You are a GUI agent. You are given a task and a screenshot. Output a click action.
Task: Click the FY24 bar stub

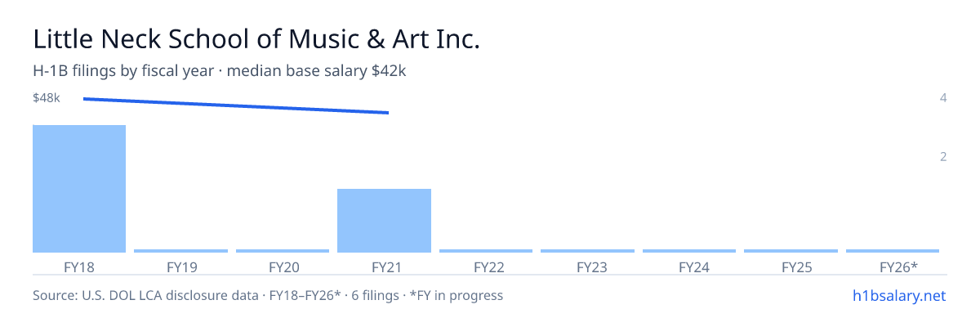tap(689, 251)
